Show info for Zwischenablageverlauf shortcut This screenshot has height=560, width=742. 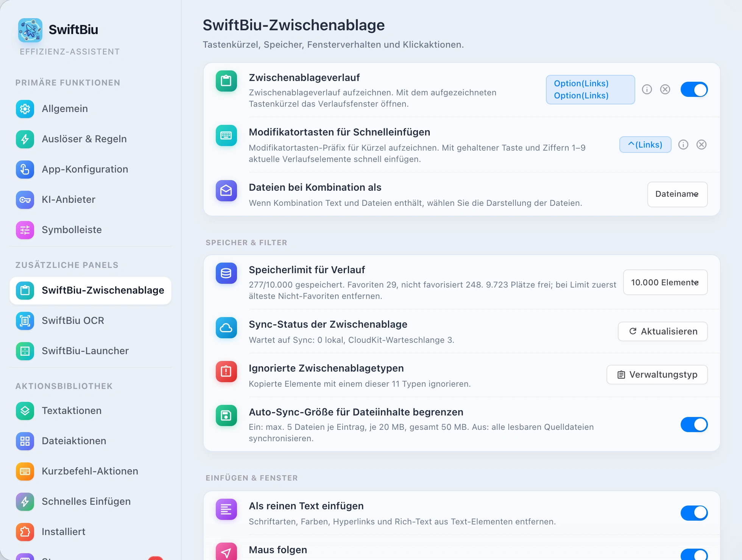647,89
